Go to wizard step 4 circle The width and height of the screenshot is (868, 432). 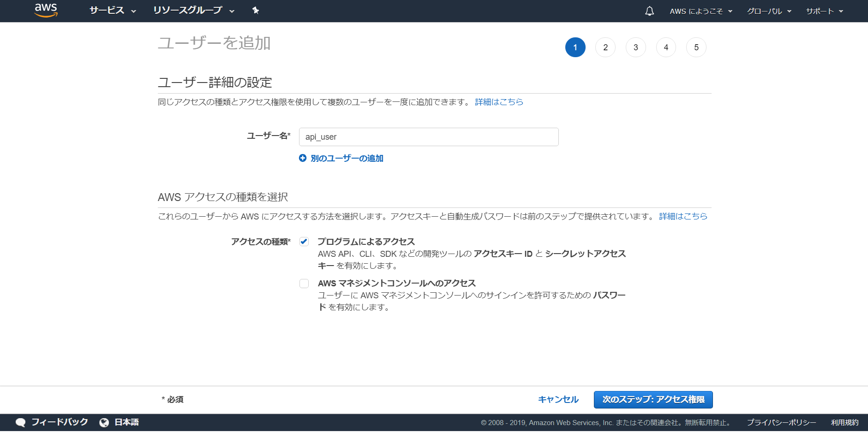click(666, 47)
